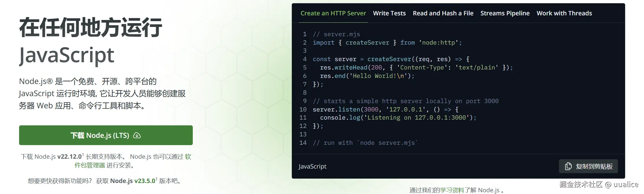
Task: Click the clipboard copy icon
Action: [568, 166]
